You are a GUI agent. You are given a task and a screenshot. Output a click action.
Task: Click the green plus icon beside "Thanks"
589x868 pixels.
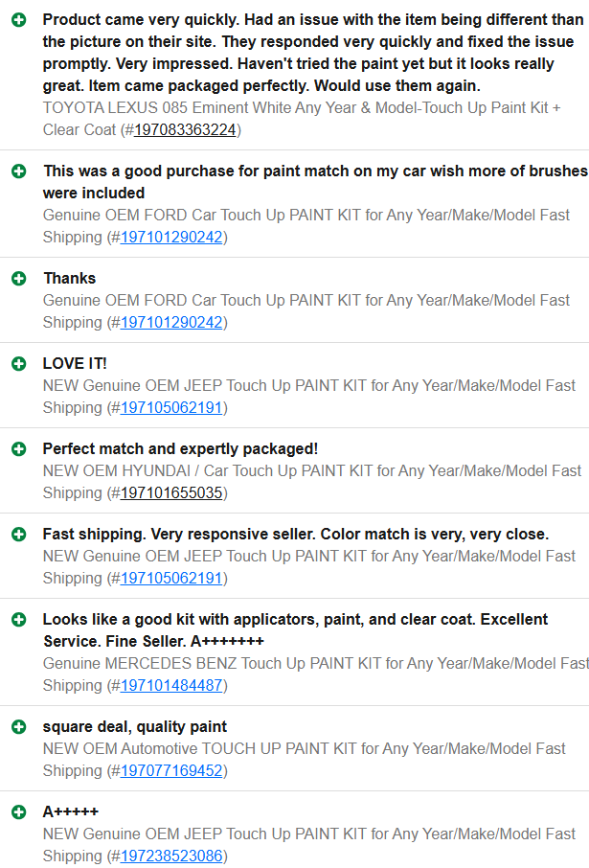pyautogui.click(x=18, y=279)
